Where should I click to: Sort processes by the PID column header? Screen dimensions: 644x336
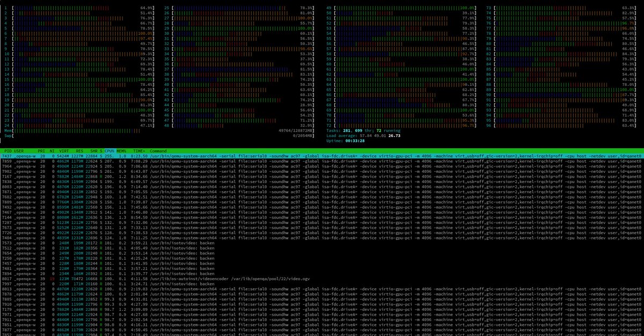[x=8, y=151]
